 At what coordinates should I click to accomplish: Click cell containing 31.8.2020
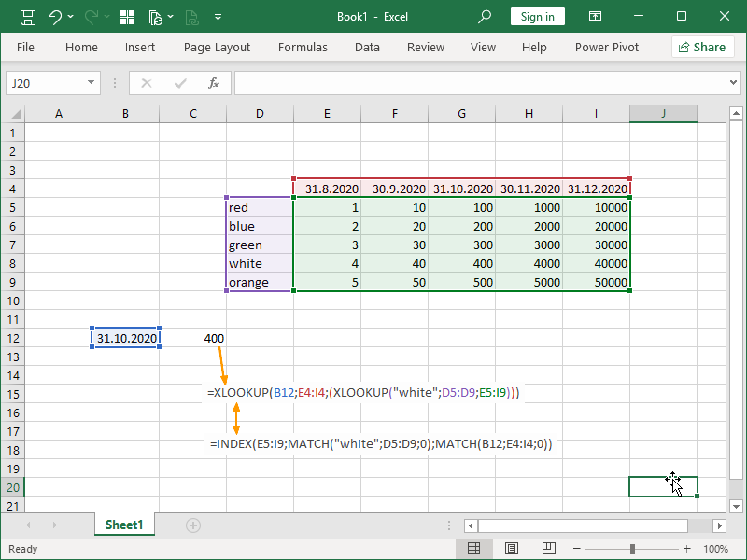point(328,189)
